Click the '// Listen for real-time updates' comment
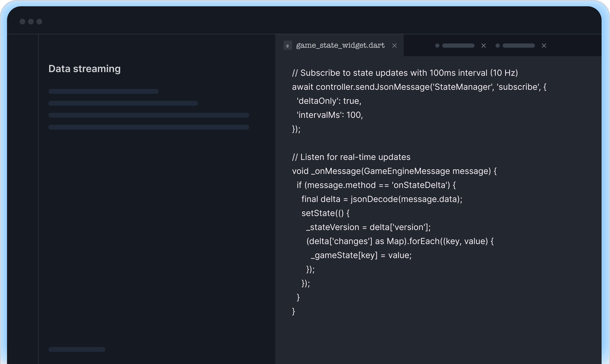This screenshot has width=610, height=364. tap(351, 157)
